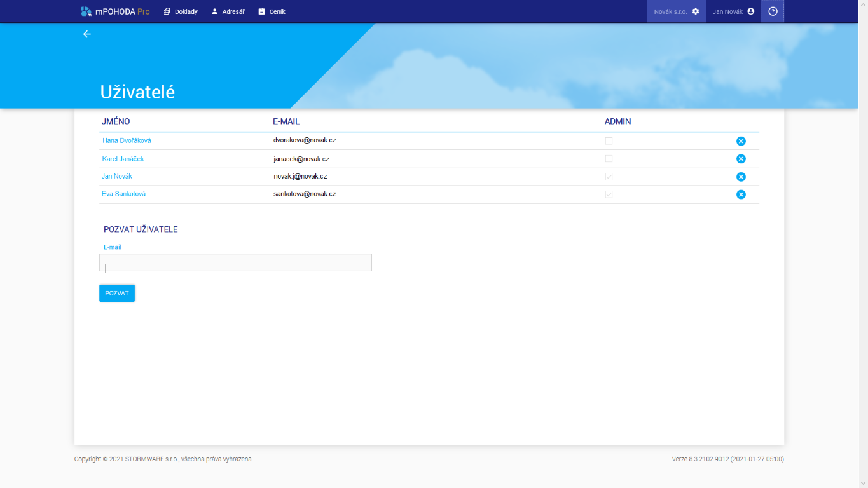Viewport: 868px width, 488px height.
Task: Click the E-MAIL column header
Action: click(x=286, y=121)
